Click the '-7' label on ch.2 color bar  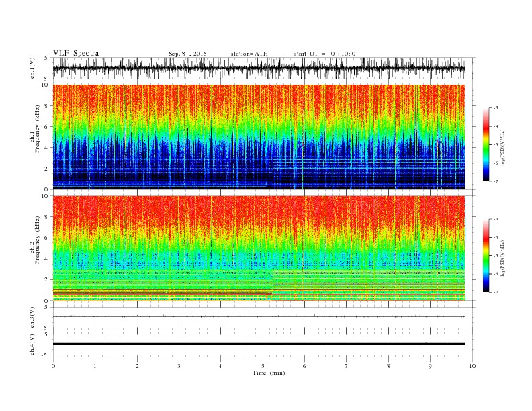pos(495,292)
